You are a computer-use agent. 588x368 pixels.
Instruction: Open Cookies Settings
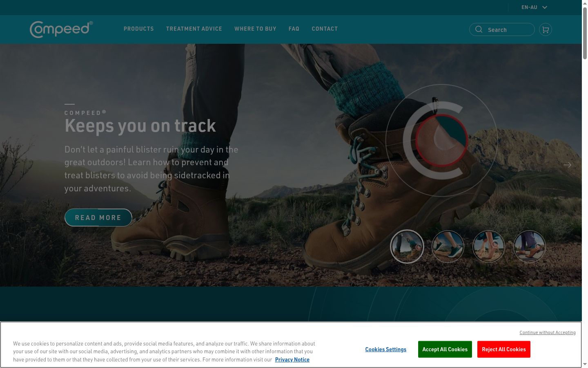point(386,349)
